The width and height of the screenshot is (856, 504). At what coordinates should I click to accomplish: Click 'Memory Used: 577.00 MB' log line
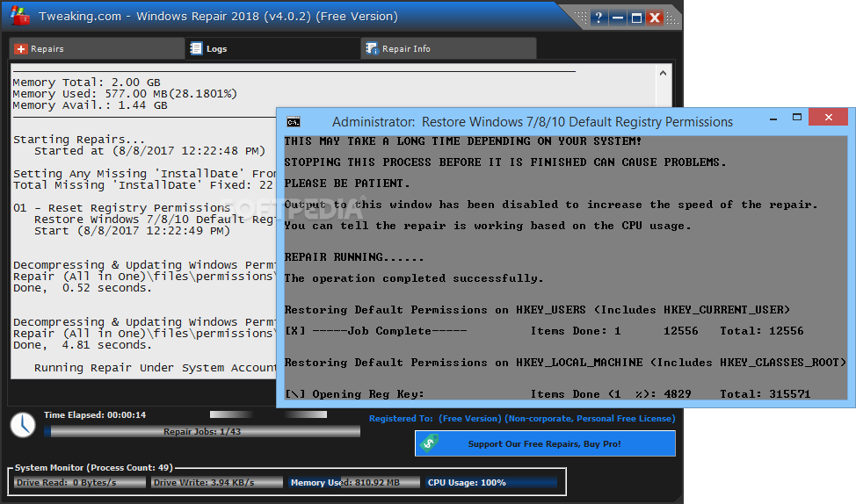125,94
